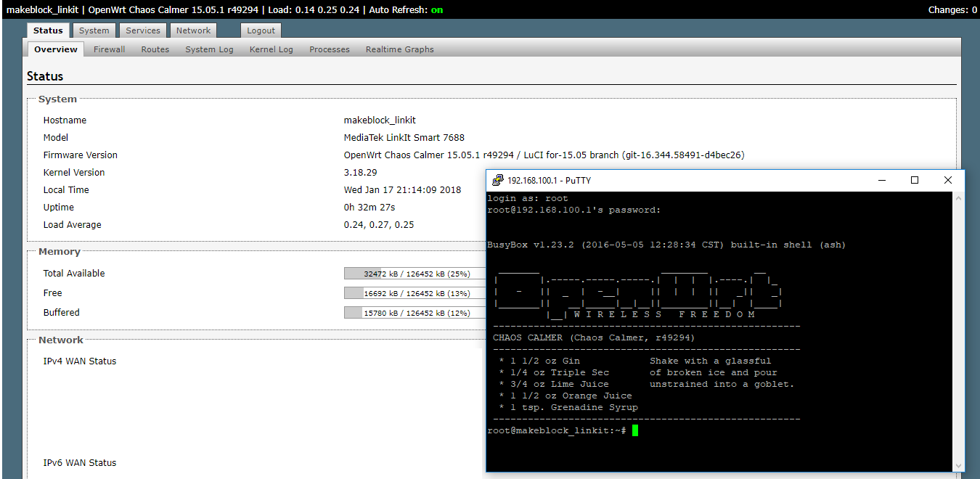
Task: Click the root@192.168.100.1's password line
Action: coord(574,210)
